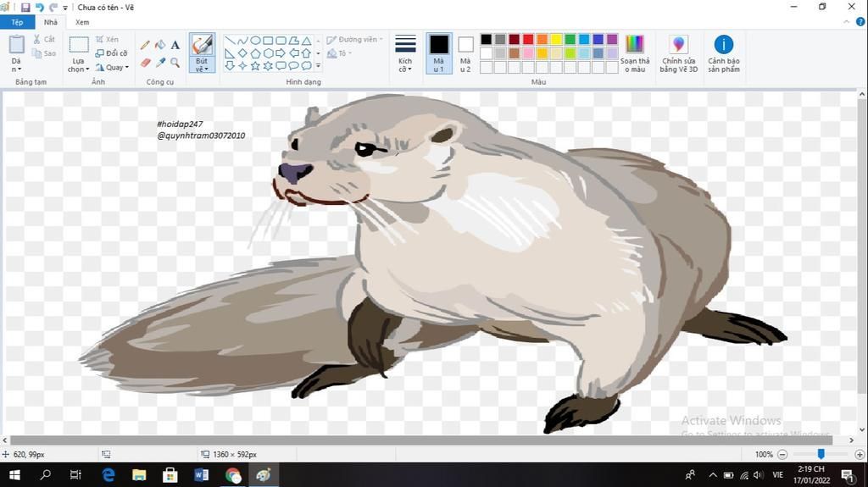
Task: Expand the shapes gallery more arrow
Action: point(319,66)
